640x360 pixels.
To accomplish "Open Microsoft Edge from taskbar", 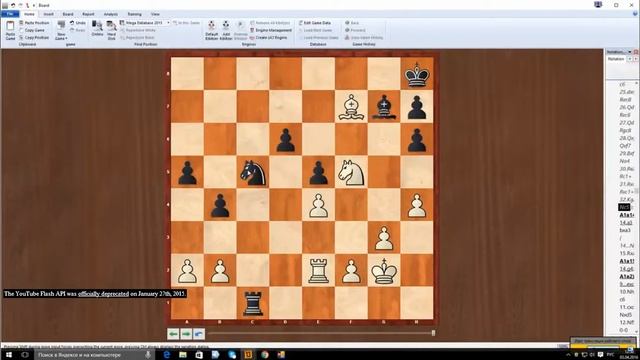I will click(167, 355).
